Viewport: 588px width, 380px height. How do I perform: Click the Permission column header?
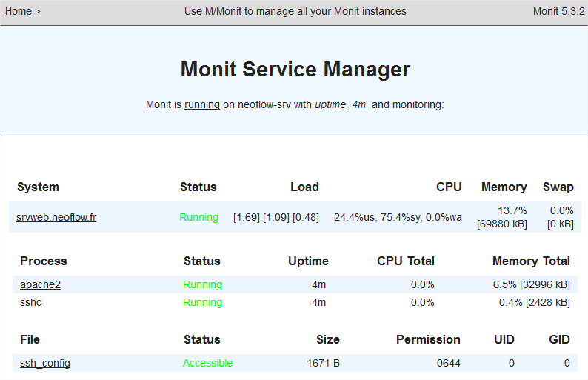click(428, 339)
